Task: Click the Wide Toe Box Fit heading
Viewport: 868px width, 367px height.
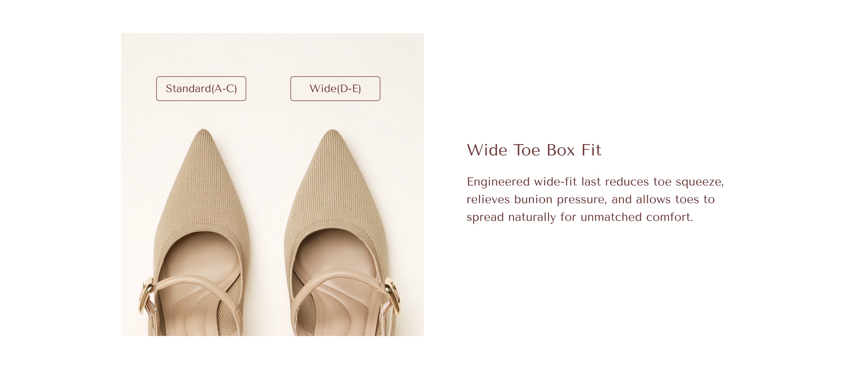Action: point(534,150)
